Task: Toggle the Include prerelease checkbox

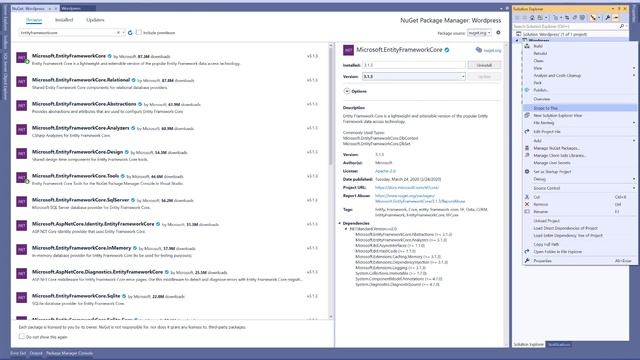Action: [x=139, y=32]
